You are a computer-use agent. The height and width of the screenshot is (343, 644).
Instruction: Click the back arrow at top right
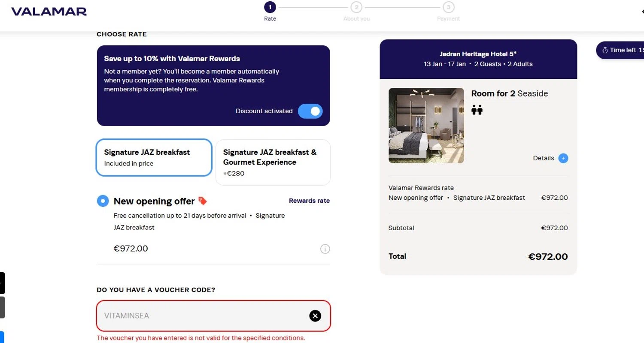643,12
